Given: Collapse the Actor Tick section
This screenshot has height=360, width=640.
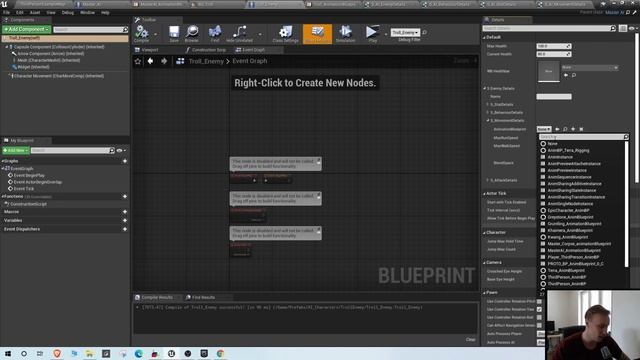Looking at the screenshot, I should coord(484,193).
